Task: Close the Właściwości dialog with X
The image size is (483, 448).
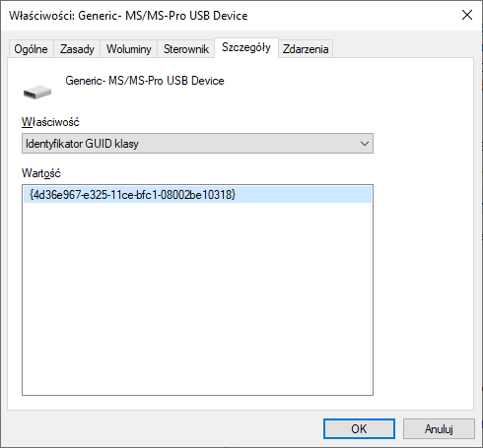Action: click(467, 15)
